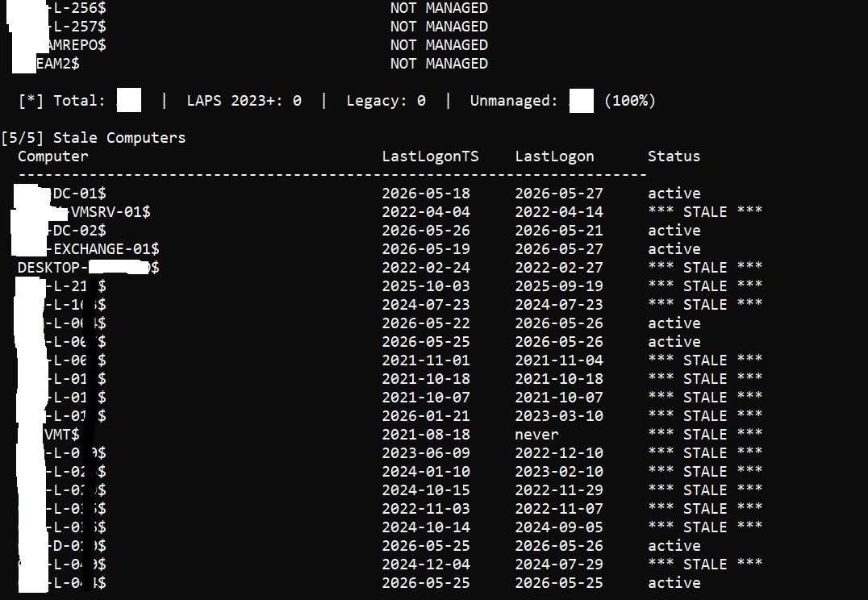The width and height of the screenshot is (868, 600).
Task: Select the LastLogon date '2022-11-29'
Action: [x=558, y=490]
